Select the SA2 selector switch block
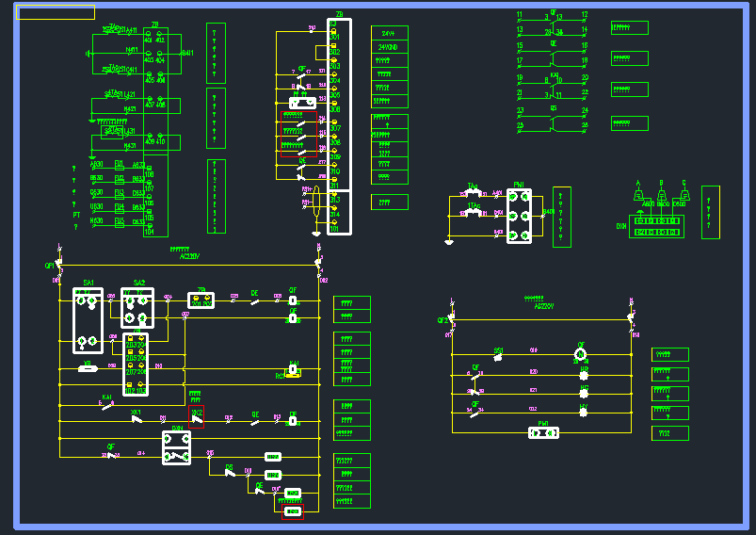This screenshot has width=756, height=535. click(x=137, y=308)
